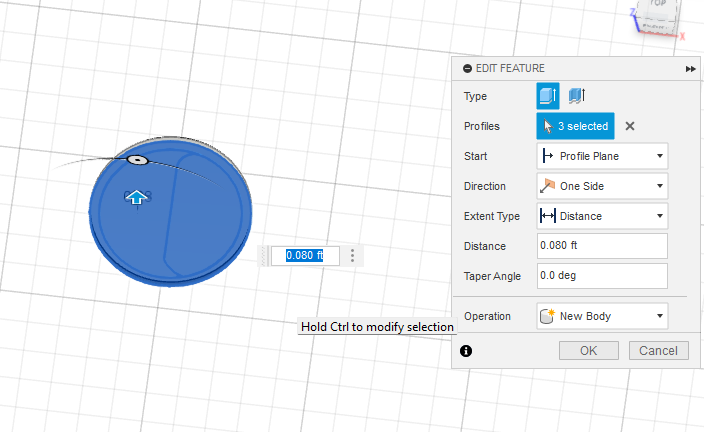Clear profile selection with X icon
Image resolution: width=704 pixels, height=432 pixels.
pos(630,126)
